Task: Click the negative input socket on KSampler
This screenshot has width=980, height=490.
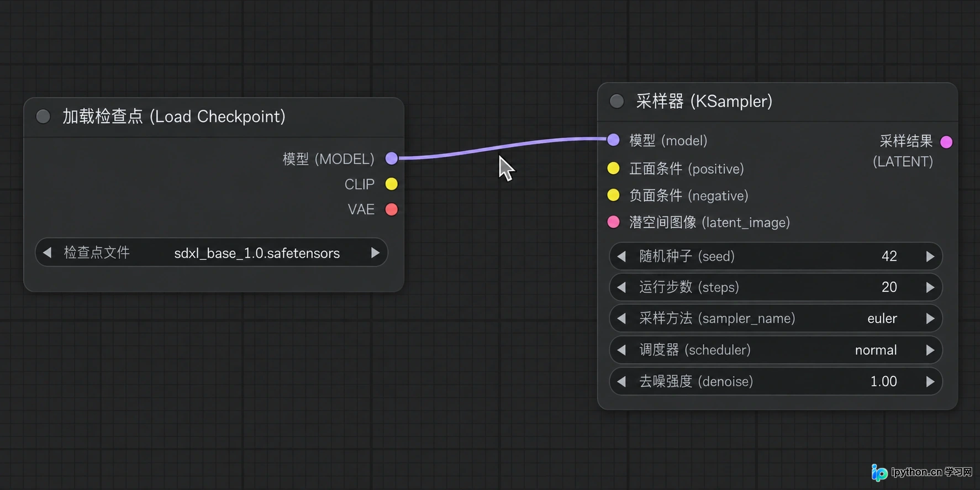Action: pos(613,195)
